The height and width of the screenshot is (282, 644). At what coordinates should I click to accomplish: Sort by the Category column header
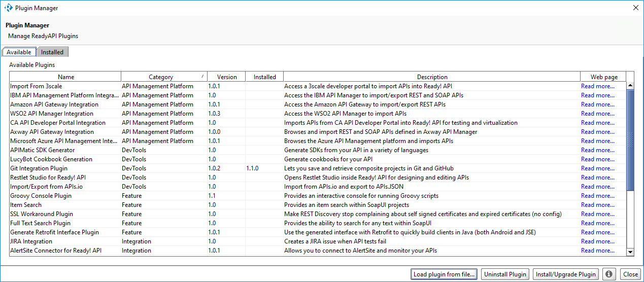pos(164,77)
